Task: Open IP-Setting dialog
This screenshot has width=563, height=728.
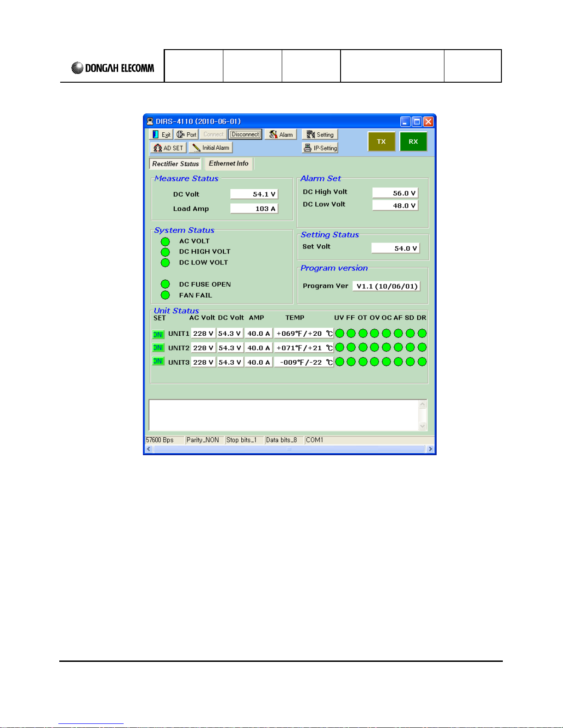Action: 320,148
